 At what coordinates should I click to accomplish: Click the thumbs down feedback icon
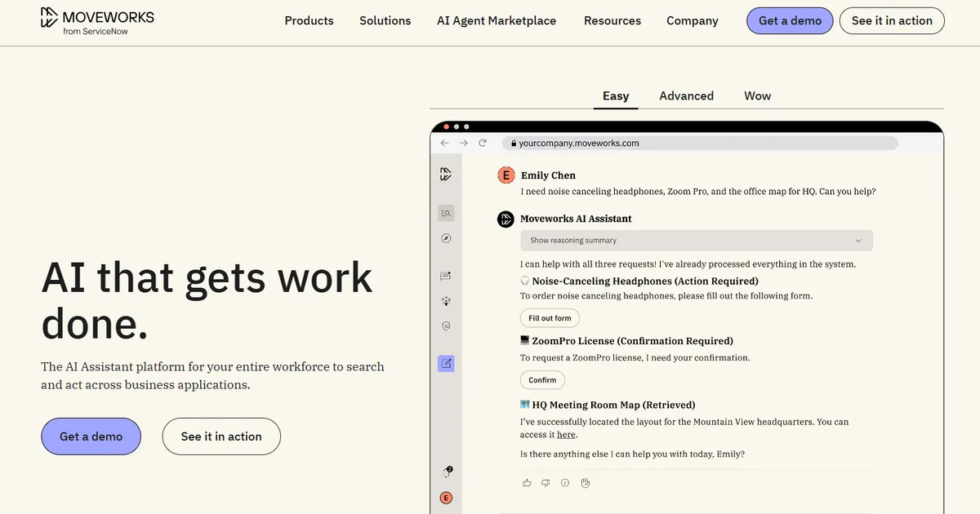546,482
